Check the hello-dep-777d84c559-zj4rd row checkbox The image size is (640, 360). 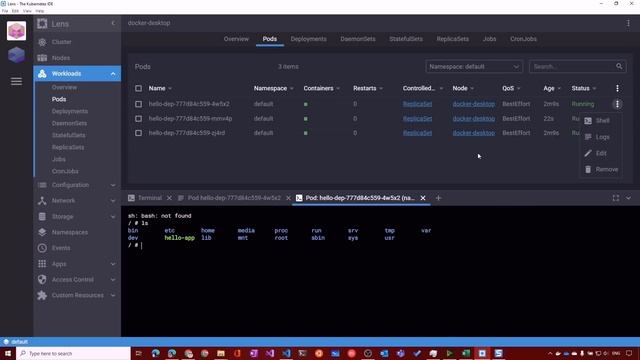[138, 133]
